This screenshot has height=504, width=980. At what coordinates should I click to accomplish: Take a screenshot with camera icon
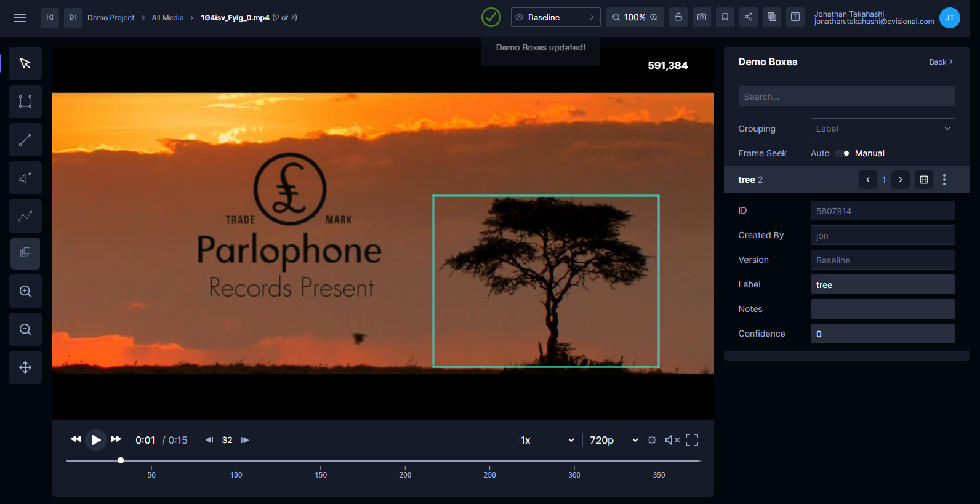[702, 17]
